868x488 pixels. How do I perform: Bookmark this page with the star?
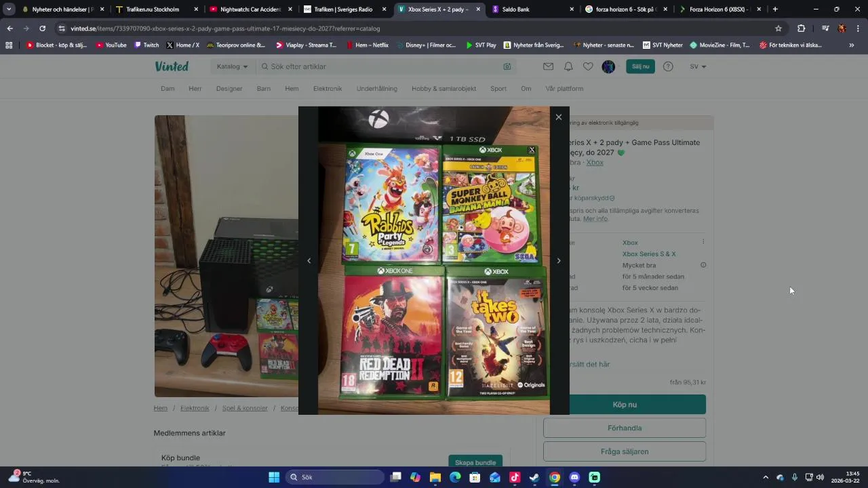[778, 28]
